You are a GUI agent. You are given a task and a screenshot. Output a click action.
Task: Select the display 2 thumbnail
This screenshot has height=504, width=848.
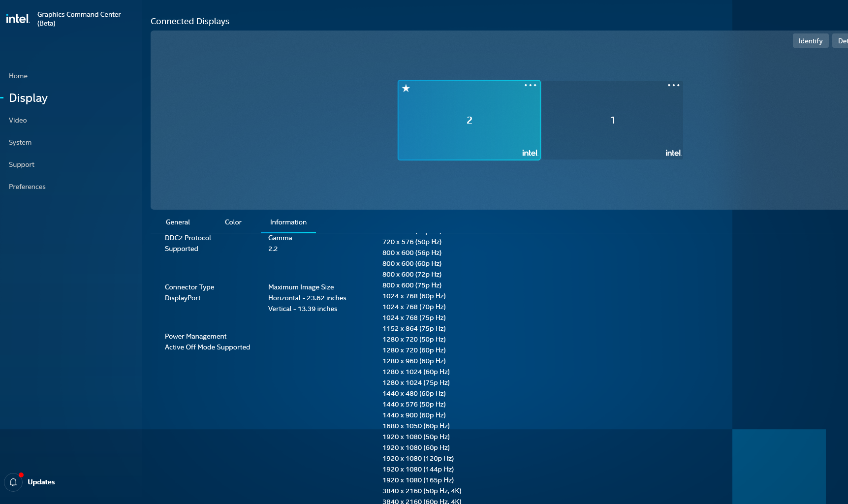[469, 120]
